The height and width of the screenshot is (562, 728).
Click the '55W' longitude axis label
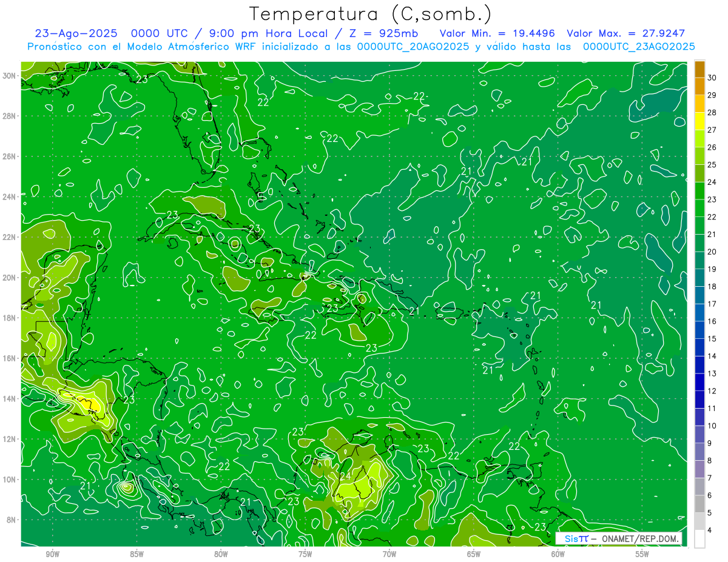(642, 554)
